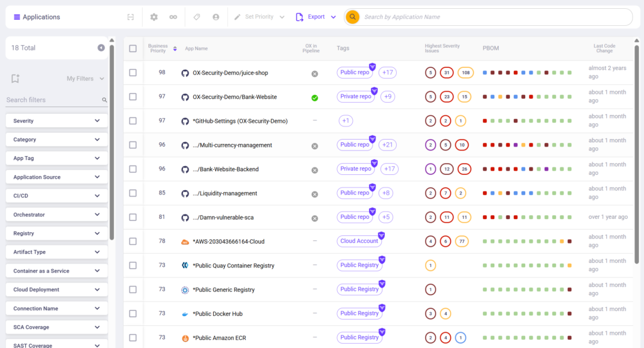Screen dimensions: 644x348
Task: Click the user assign icon in toolbar
Action: click(x=216, y=17)
